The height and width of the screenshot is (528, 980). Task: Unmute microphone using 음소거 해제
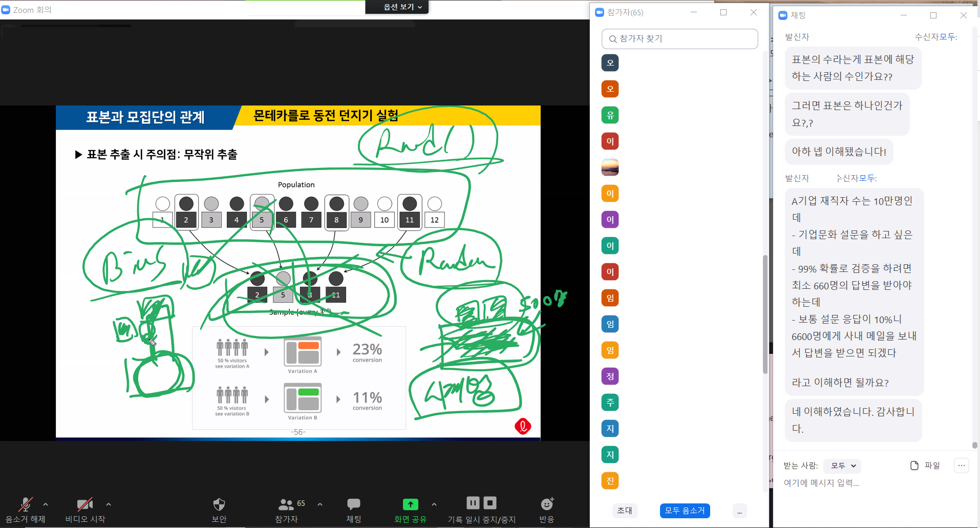pos(25,505)
